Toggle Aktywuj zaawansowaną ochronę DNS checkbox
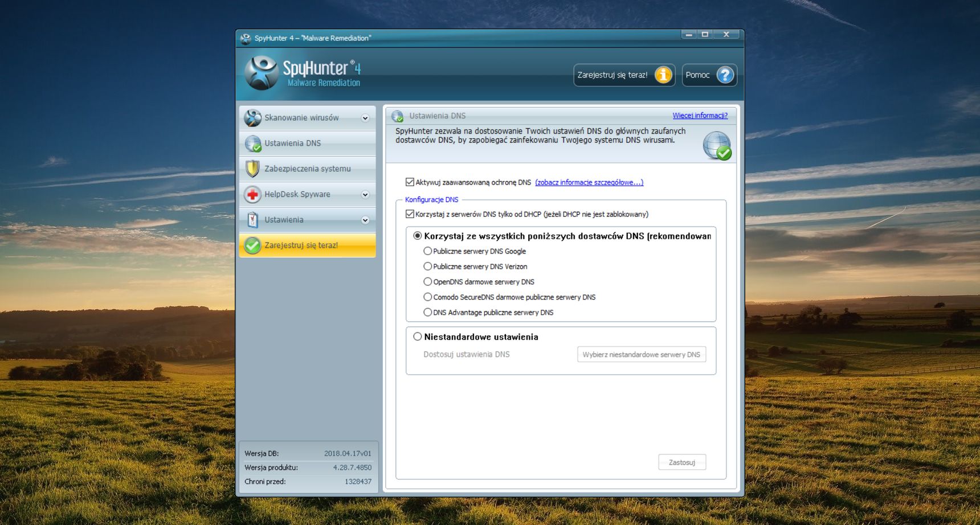 410,182
